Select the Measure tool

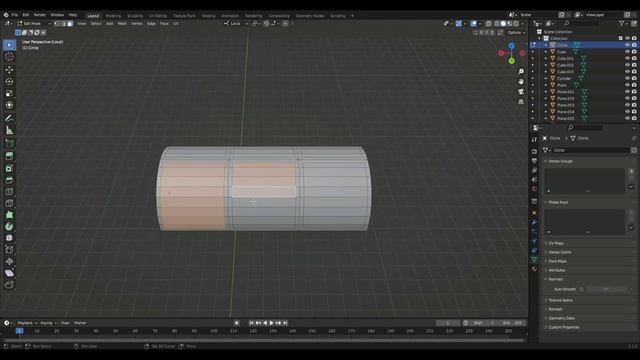(9, 131)
